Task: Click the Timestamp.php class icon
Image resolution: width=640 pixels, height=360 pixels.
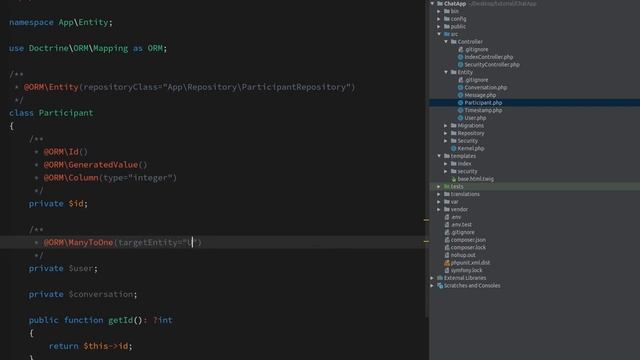Action: (x=460, y=110)
